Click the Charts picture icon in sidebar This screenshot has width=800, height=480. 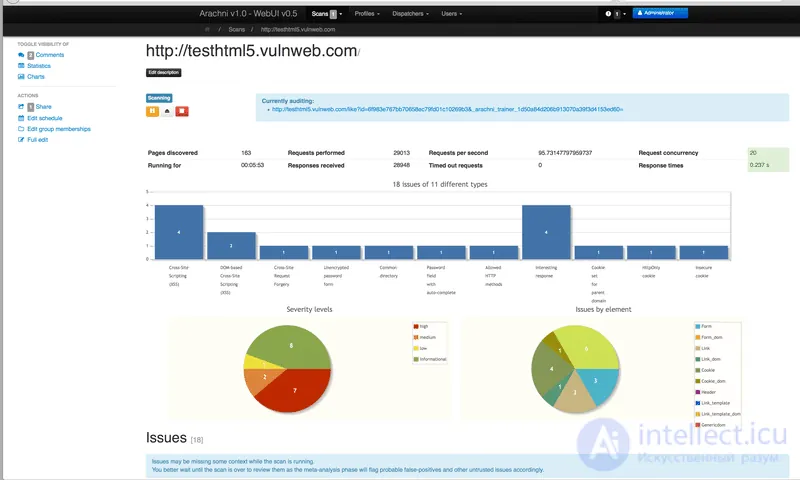21,77
